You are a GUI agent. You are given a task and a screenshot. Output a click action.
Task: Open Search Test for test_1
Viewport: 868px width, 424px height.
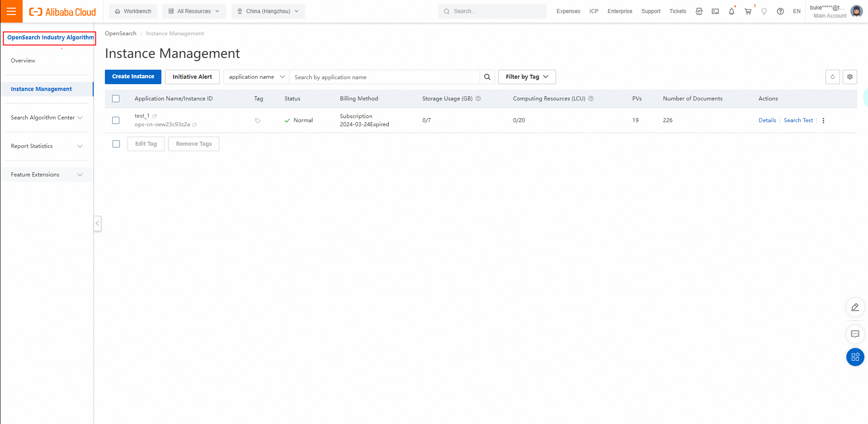(x=798, y=120)
